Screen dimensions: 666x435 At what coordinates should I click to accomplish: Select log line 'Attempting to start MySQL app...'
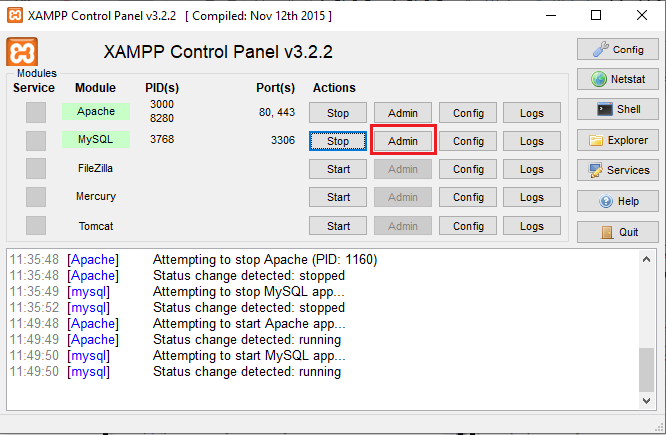point(249,355)
